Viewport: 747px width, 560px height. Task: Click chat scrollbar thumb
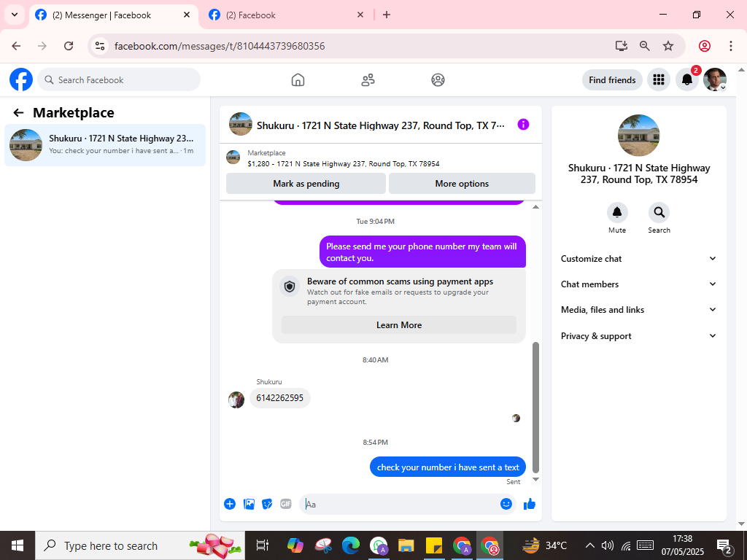(535, 407)
